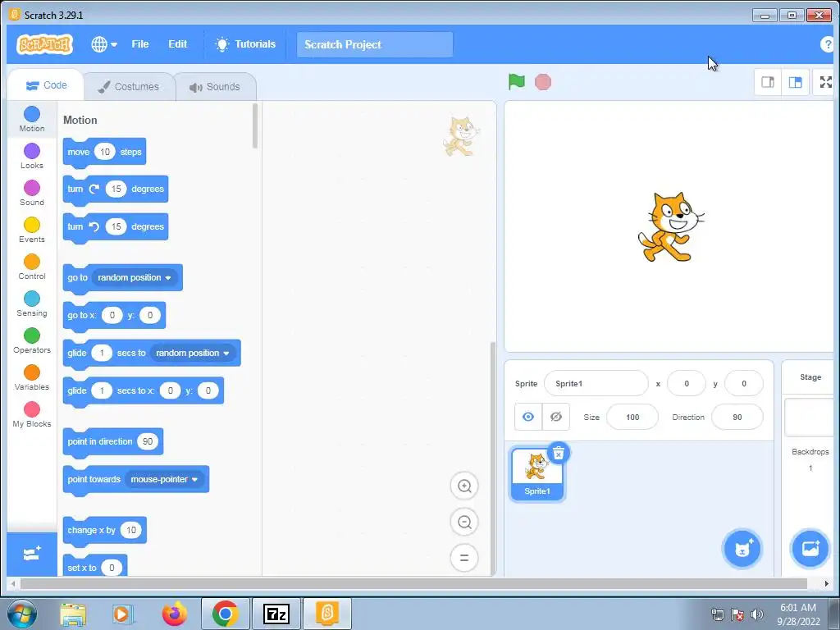
Task: Select the Variables block category
Action: point(32,377)
